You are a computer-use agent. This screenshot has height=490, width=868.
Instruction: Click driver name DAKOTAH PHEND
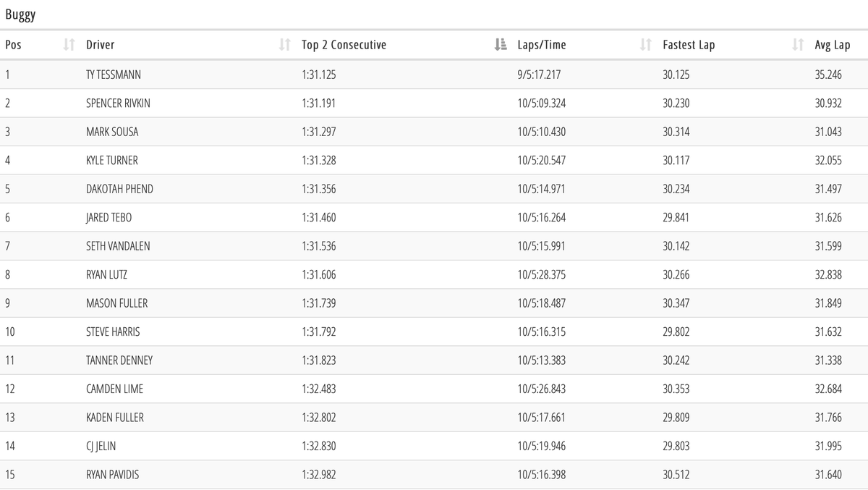(x=119, y=189)
